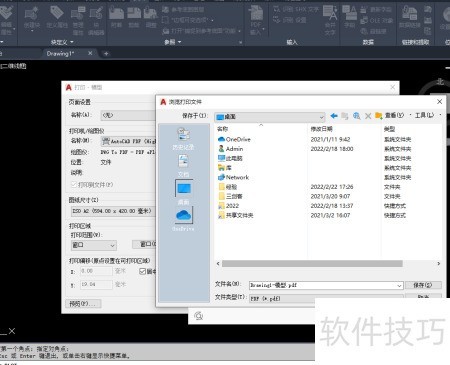Select the Network entry in the file list
450x365 pixels.
(233, 177)
